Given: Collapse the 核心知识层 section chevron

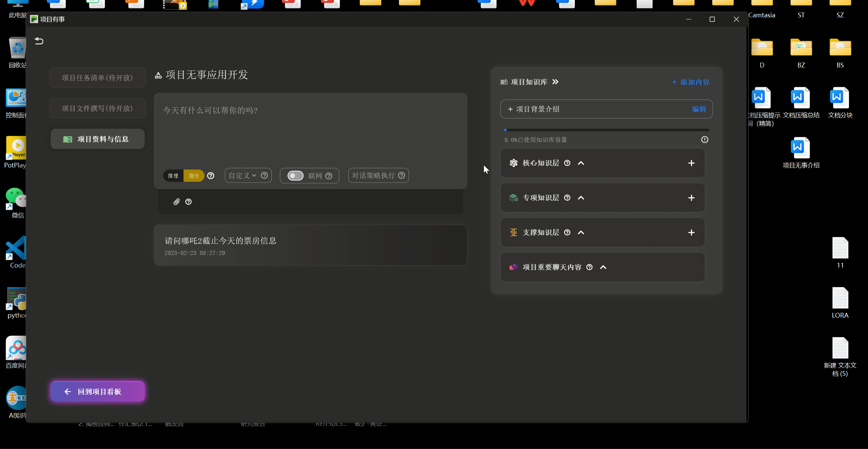Looking at the screenshot, I should pos(581,163).
